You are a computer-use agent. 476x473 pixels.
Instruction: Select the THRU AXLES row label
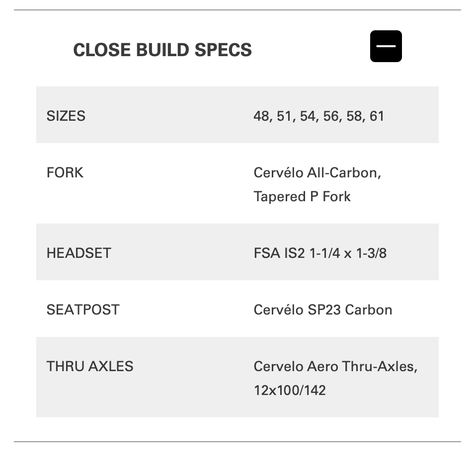[x=90, y=366]
